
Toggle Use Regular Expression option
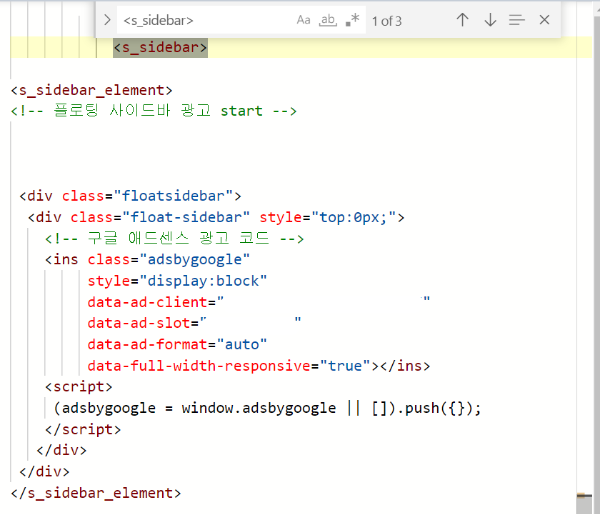(352, 20)
